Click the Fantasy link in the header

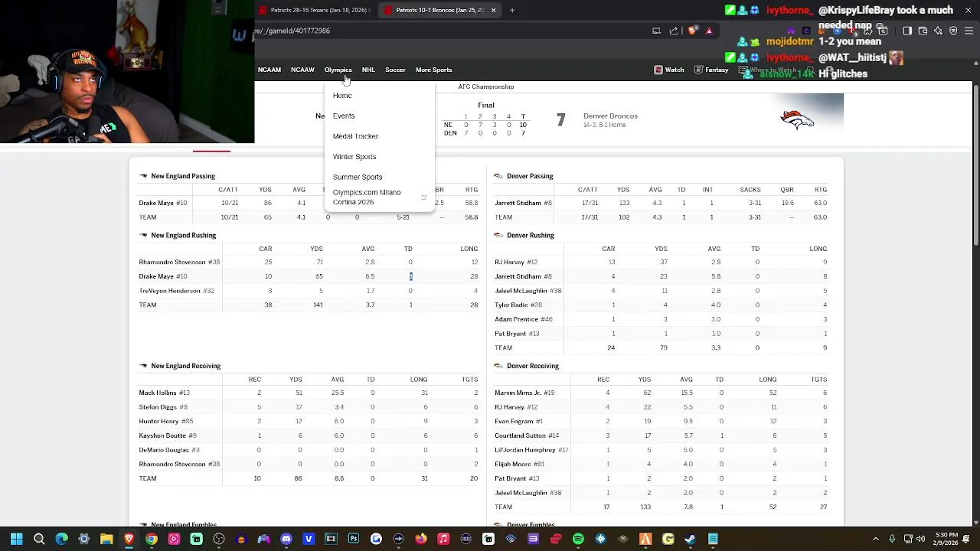tap(711, 70)
